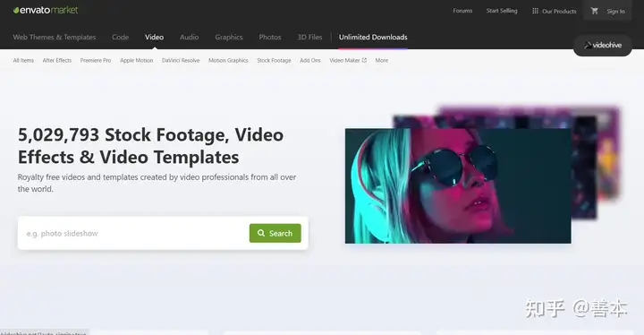The image size is (644, 335).
Task: Click Unlimited Downloads in the nav bar
Action: click(373, 37)
